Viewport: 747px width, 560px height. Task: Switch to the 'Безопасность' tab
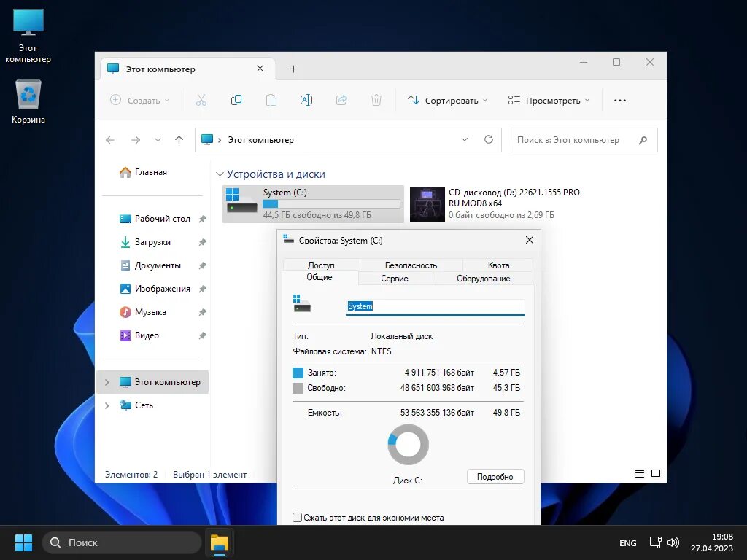pyautogui.click(x=411, y=265)
